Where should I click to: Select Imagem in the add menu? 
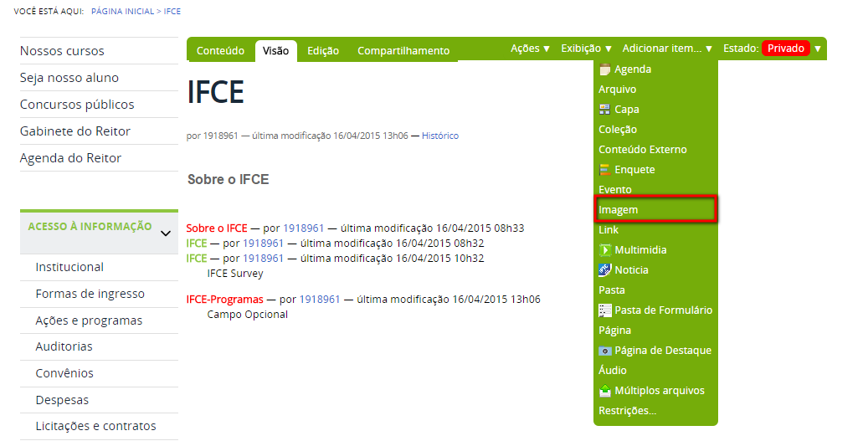click(655, 210)
